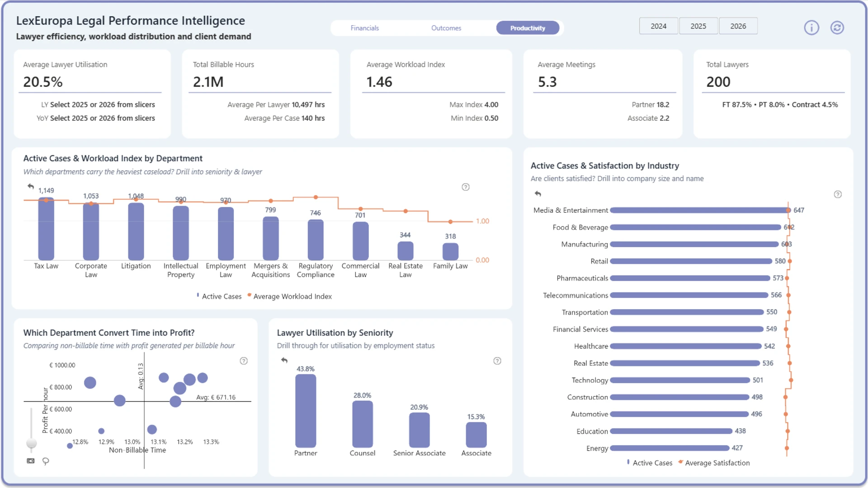
Task: Open help tooltip for the profit scatter chart
Action: 244,361
